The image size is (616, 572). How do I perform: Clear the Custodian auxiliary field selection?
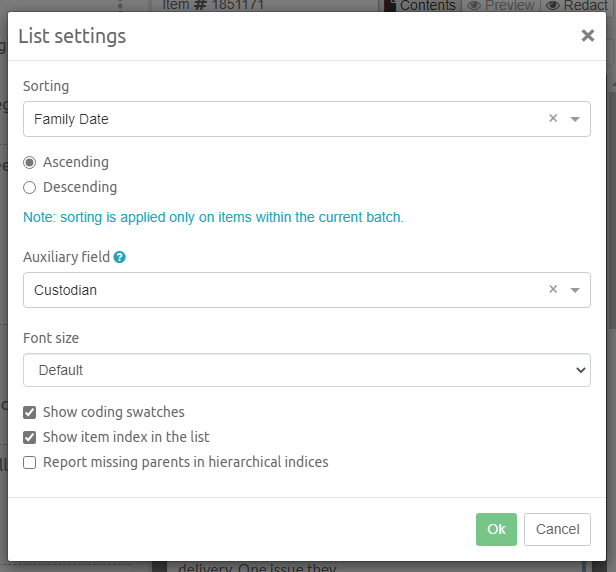(553, 290)
